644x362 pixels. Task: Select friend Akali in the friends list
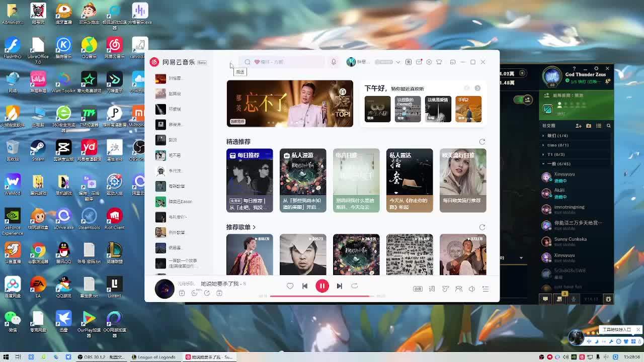[577, 193]
